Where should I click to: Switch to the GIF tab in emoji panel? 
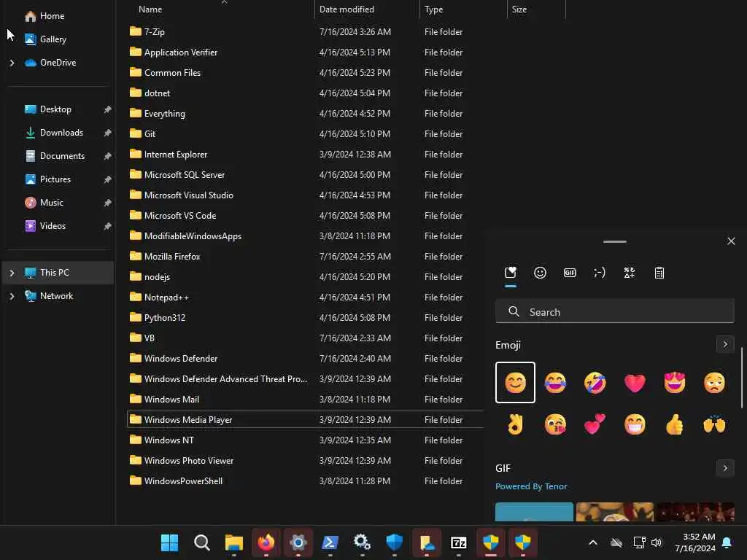(x=570, y=273)
